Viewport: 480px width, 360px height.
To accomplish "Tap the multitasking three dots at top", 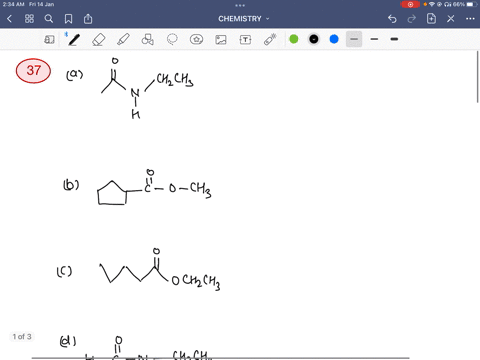I will coord(240,5).
